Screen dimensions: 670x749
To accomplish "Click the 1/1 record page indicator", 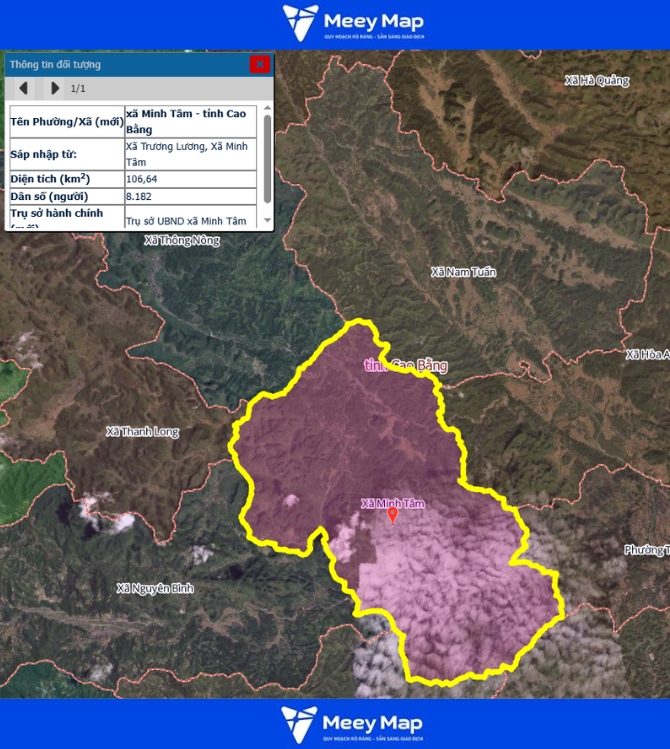I will pos(78,88).
